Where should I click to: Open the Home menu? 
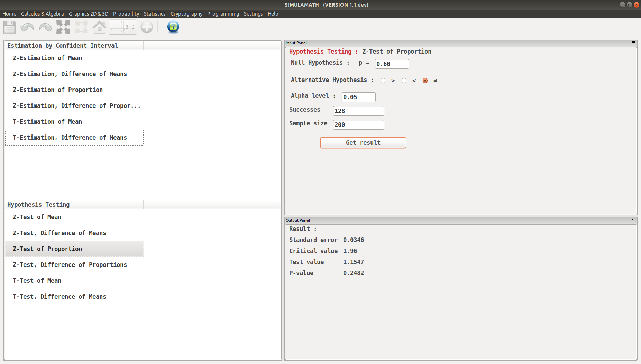(x=9, y=14)
